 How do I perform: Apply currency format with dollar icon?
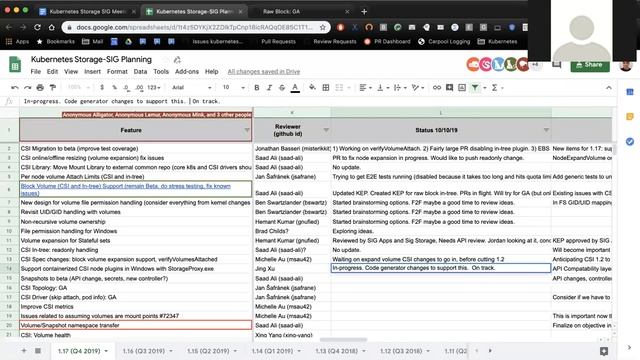pos(102,88)
